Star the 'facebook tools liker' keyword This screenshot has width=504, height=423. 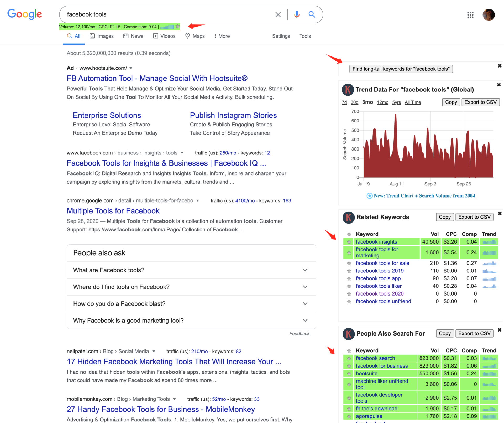point(349,286)
